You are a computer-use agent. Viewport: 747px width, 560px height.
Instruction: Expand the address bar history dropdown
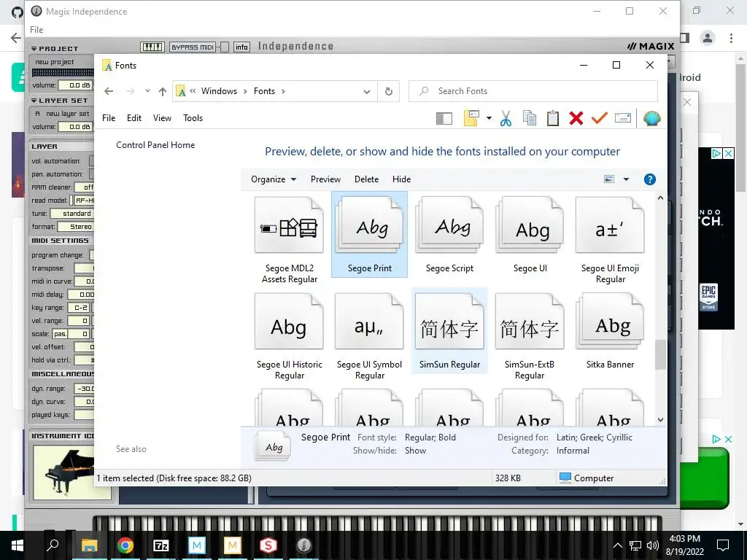point(367,91)
